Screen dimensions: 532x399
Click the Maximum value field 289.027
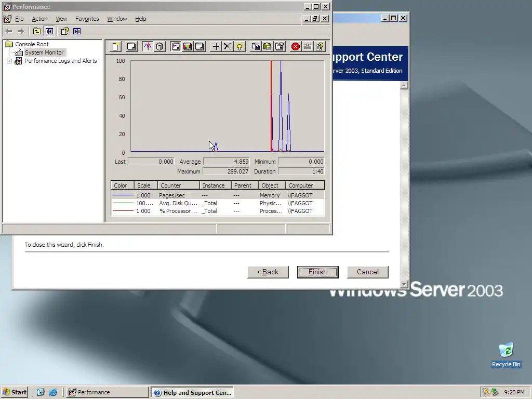(227, 171)
